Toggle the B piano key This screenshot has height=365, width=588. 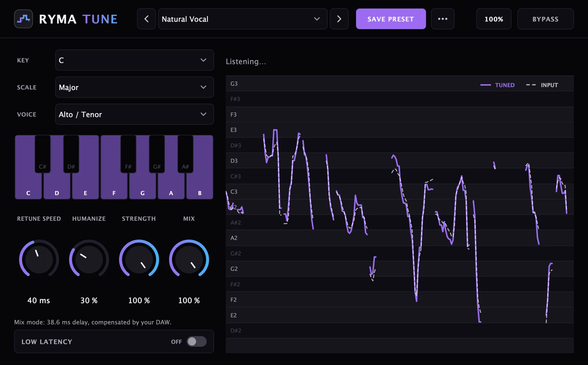pyautogui.click(x=200, y=187)
